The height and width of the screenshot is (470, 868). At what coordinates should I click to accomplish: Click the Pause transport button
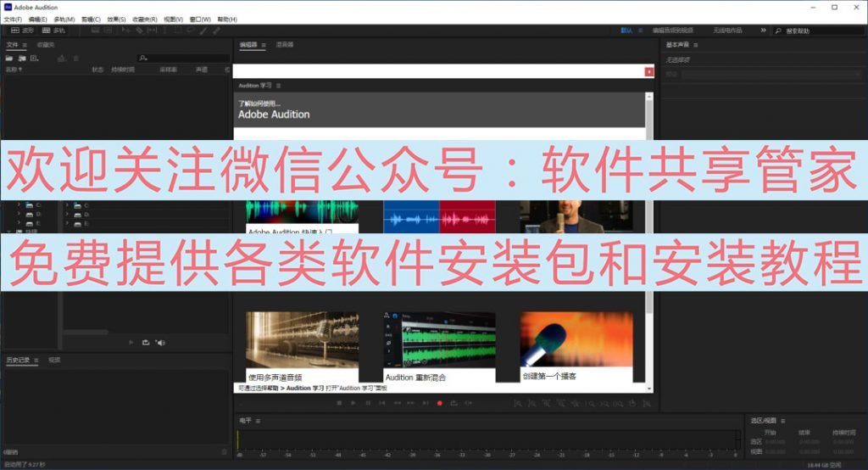click(x=368, y=403)
